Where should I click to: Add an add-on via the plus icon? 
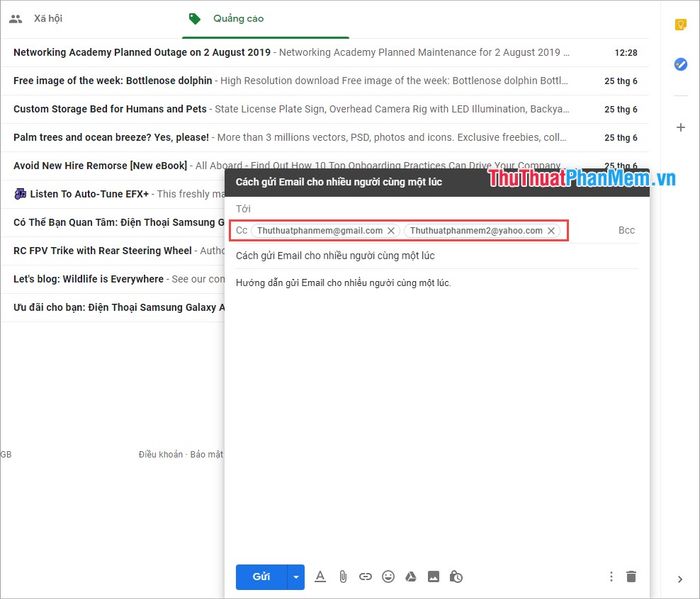point(680,128)
